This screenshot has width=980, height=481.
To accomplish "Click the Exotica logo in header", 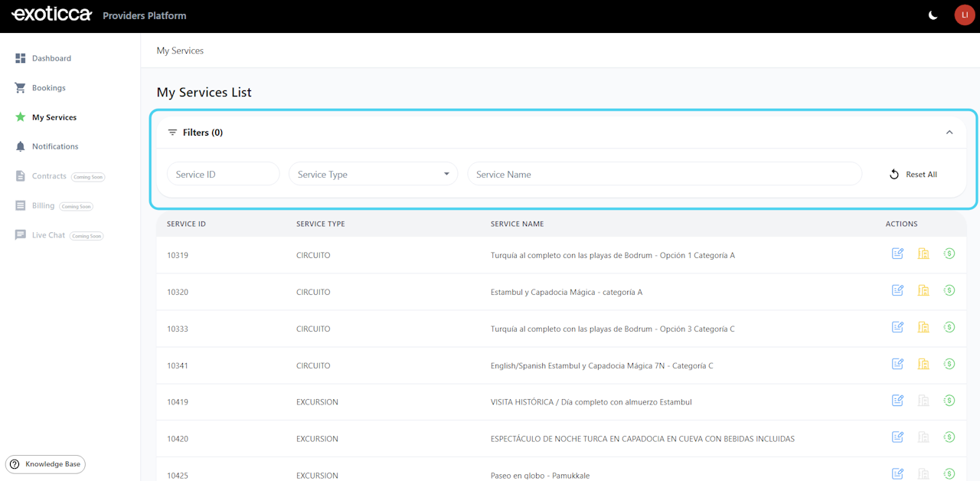I will coord(51,15).
